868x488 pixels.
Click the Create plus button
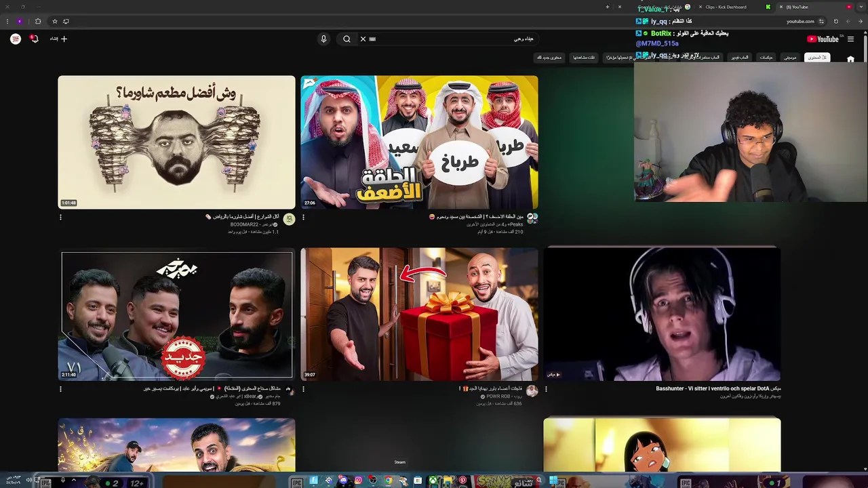59,39
